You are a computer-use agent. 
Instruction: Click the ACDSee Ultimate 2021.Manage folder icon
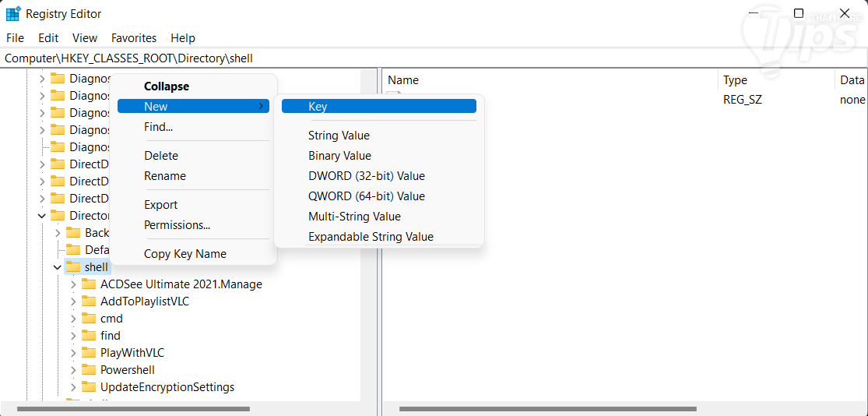(x=89, y=284)
